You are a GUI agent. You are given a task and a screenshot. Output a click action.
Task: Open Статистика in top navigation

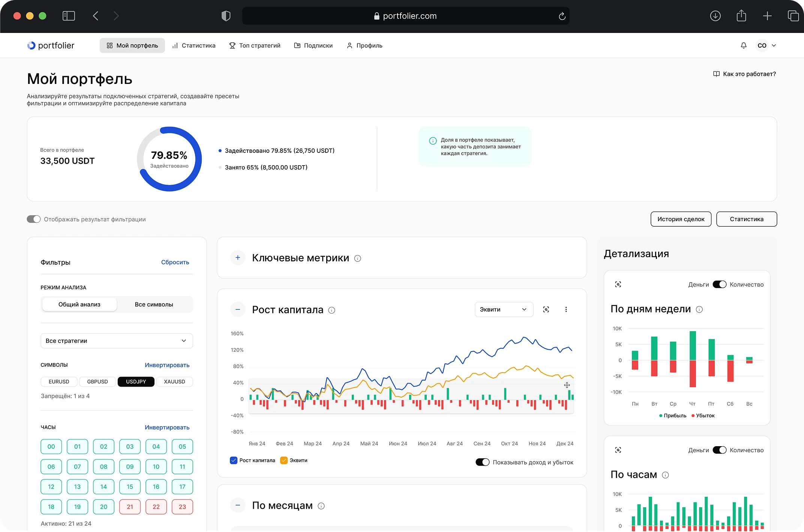[x=194, y=45]
